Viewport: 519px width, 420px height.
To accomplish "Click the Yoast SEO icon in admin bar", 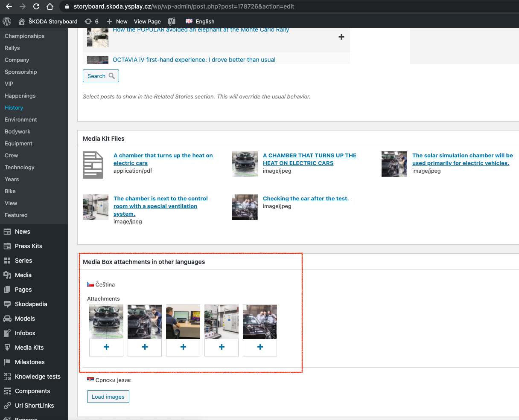I will tap(172, 21).
